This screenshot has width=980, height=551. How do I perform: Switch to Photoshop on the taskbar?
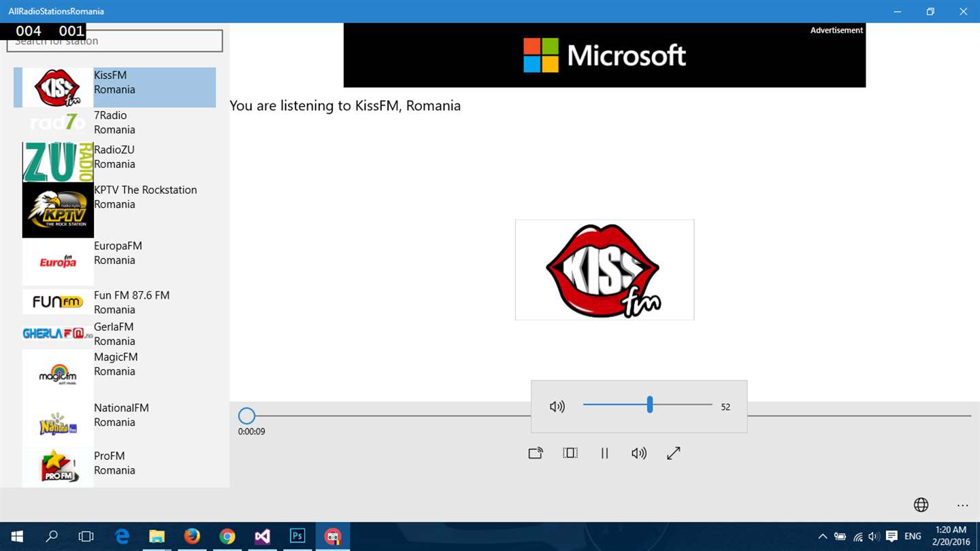coord(297,536)
